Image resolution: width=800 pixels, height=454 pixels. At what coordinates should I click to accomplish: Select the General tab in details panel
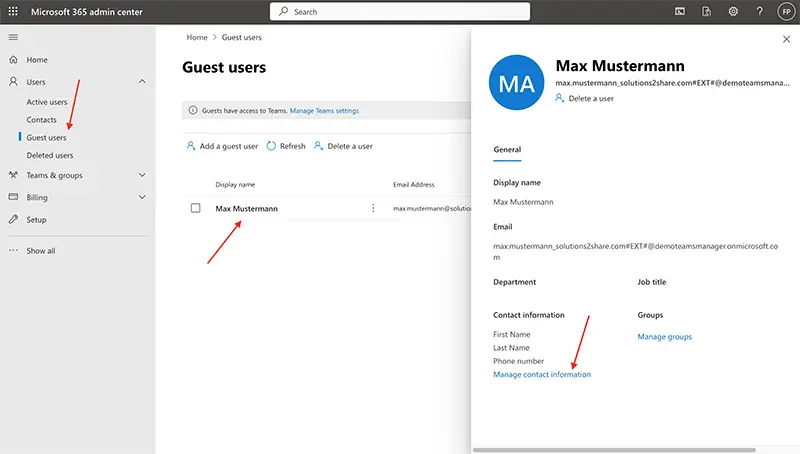tap(507, 150)
